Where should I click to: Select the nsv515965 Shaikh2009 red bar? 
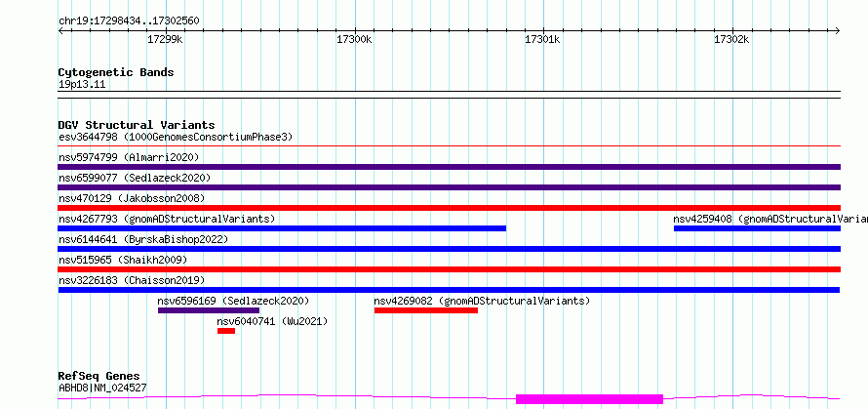[449, 269]
